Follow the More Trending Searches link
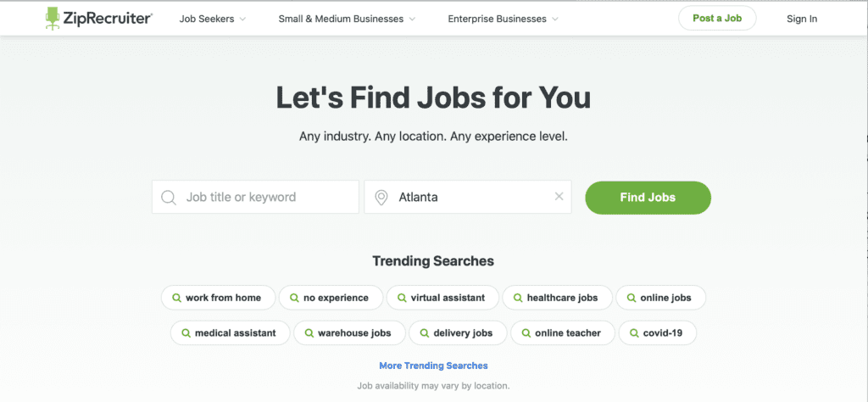This screenshot has height=402, width=868. (433, 366)
